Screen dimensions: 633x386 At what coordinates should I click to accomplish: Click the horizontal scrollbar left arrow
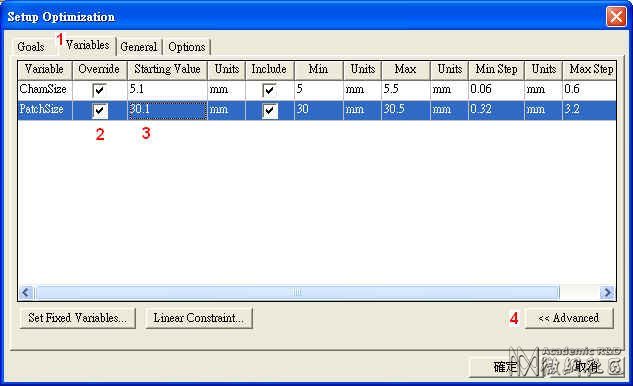26,292
